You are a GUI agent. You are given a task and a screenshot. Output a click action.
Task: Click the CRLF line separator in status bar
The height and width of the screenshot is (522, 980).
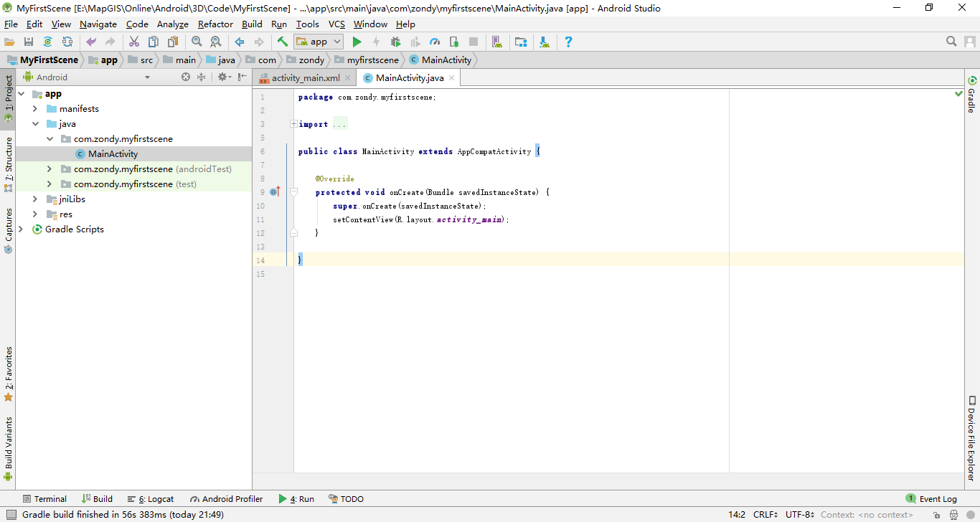pos(765,515)
